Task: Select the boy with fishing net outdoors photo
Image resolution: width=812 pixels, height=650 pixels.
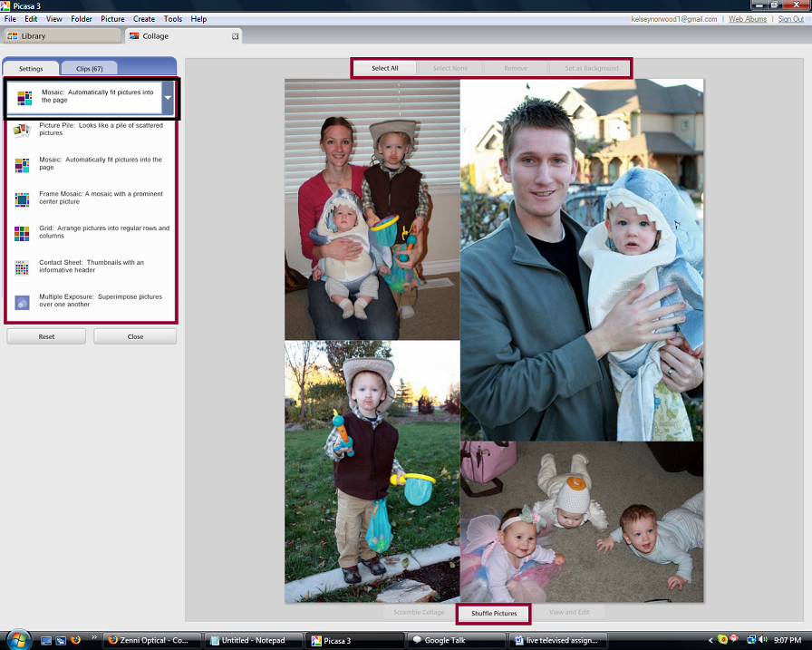Action: (x=372, y=471)
